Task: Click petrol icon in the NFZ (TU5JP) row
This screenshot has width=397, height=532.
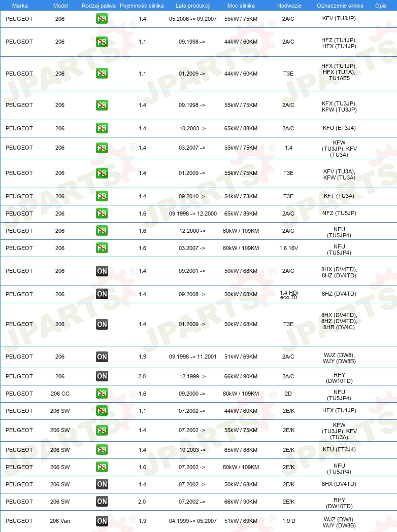Action: point(102,214)
